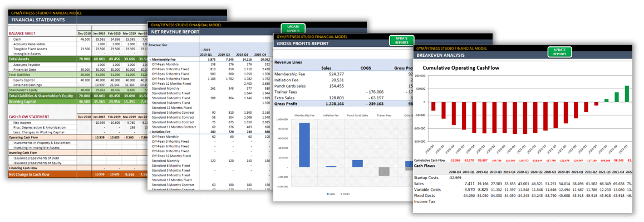
Task: Click the Sales legend marker below chart
Action: click(328, 194)
